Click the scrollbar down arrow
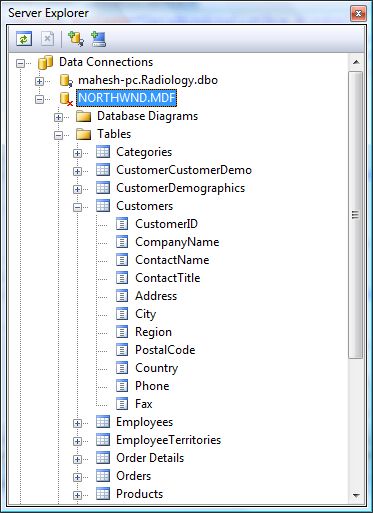 356,495
